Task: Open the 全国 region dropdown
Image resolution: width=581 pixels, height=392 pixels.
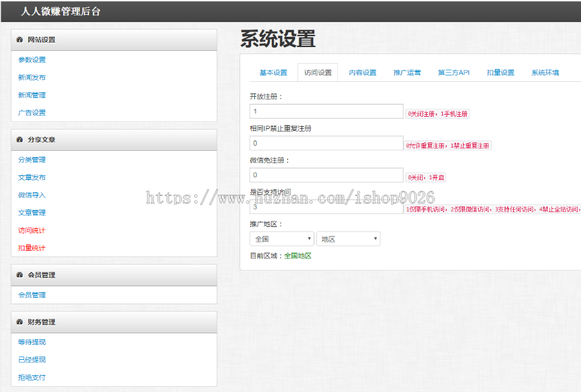Action: pos(281,239)
